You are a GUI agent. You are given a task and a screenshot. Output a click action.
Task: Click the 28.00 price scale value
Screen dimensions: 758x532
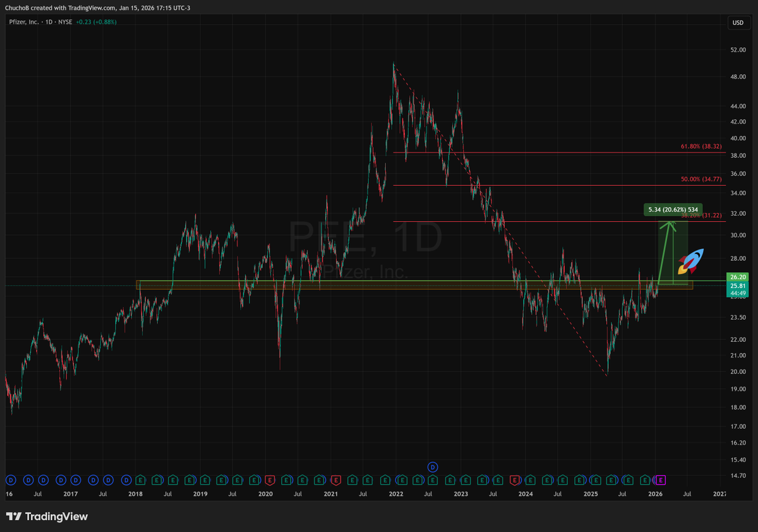click(738, 258)
